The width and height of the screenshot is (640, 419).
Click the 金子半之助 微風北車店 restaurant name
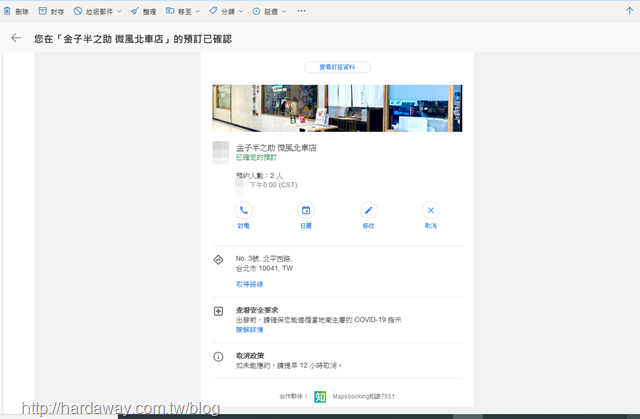click(x=276, y=148)
